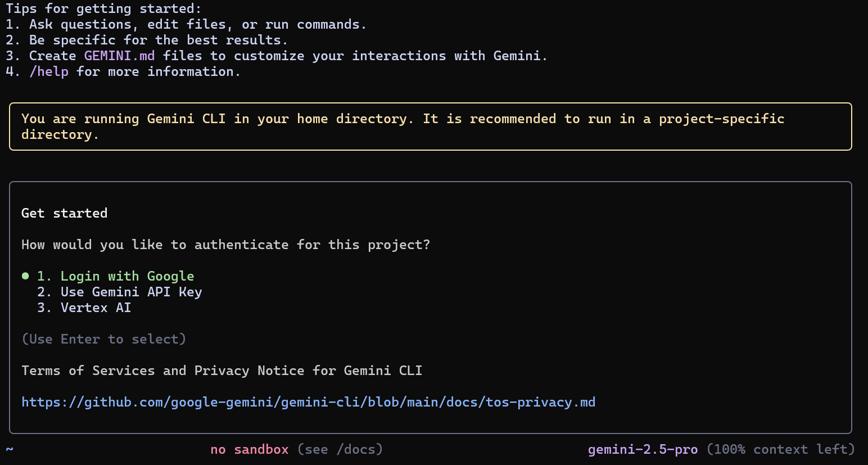Click the (see /docs) hint in status bar
The image size is (868, 465).
point(340,450)
